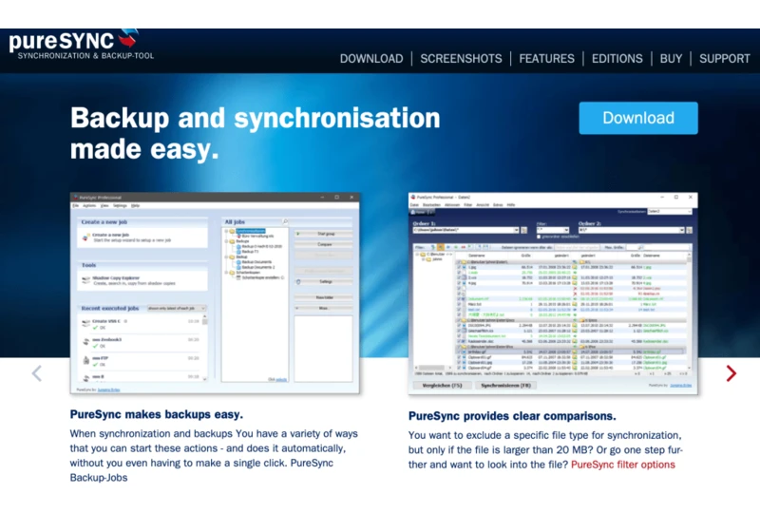Open the folder comparison screenshot (Ordner 1/2)

(553, 294)
